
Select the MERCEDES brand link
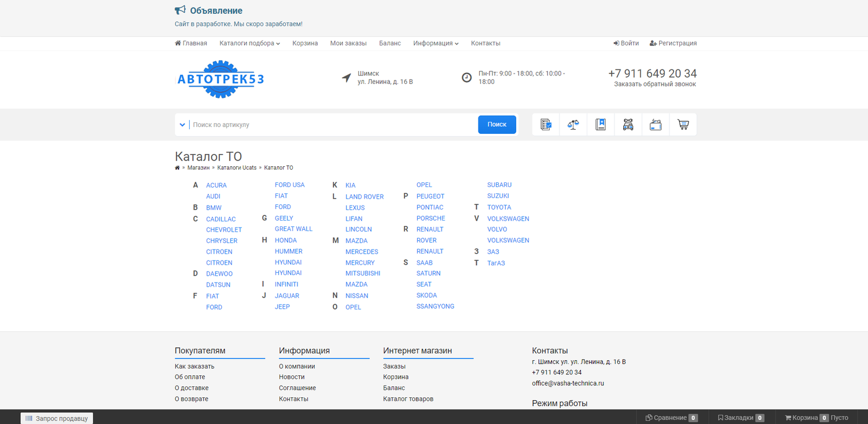pyautogui.click(x=362, y=252)
